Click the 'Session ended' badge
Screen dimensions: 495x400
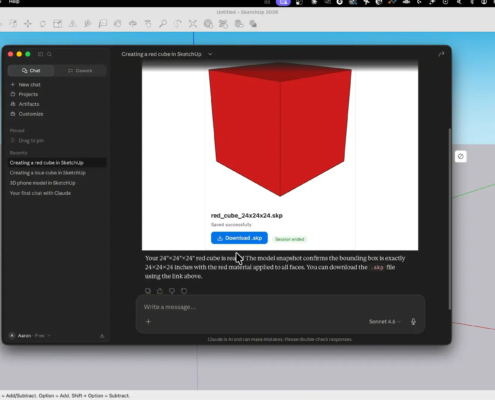click(290, 239)
